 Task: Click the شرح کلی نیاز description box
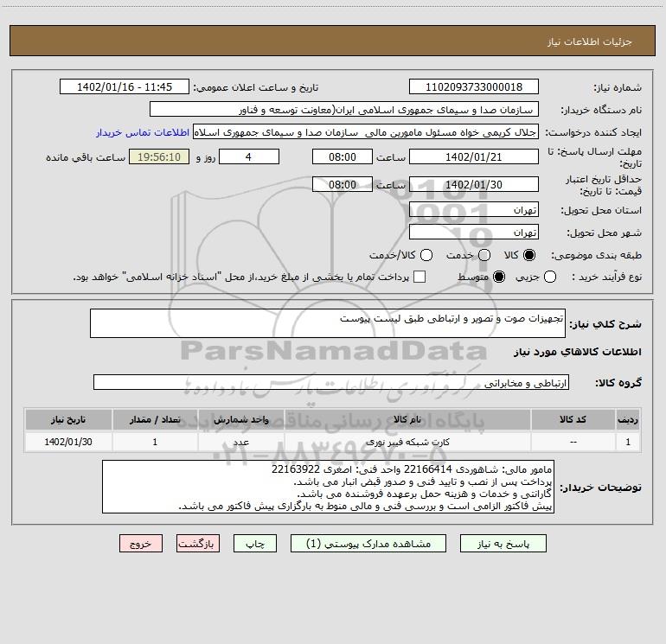328,323
